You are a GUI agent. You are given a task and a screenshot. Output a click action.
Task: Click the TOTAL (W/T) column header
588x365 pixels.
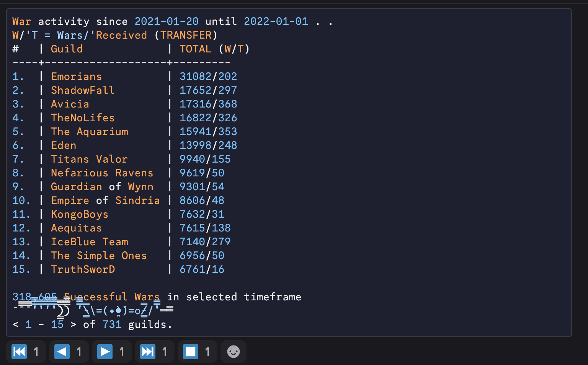coord(214,49)
